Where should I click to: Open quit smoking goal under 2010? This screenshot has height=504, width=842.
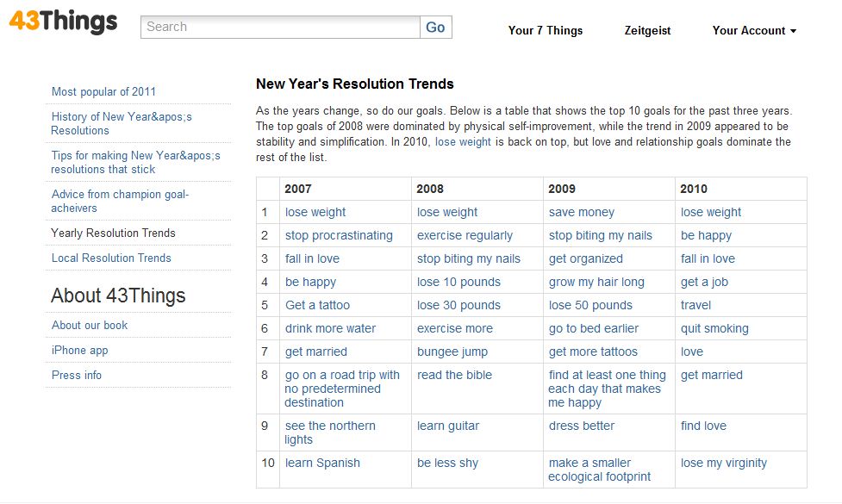pos(714,328)
